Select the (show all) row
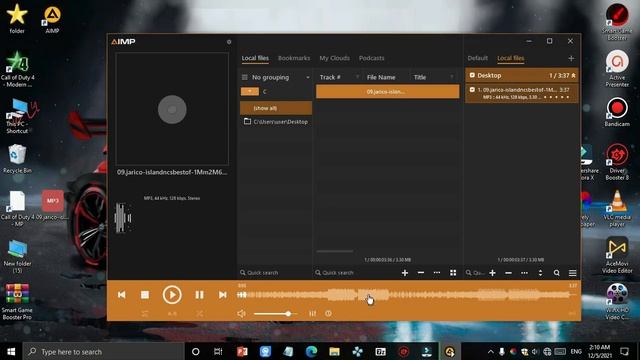The image size is (640, 360). (276, 108)
